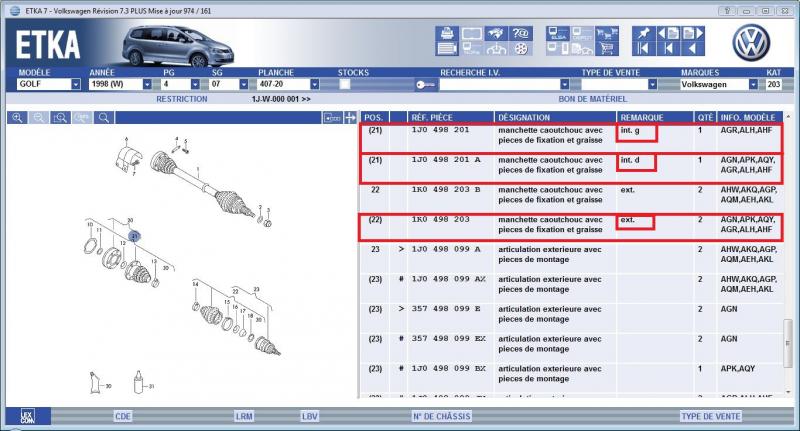Go to the next illustration page icon
Image resolution: width=800 pixels, height=431 pixels.
pyautogui.click(x=693, y=34)
